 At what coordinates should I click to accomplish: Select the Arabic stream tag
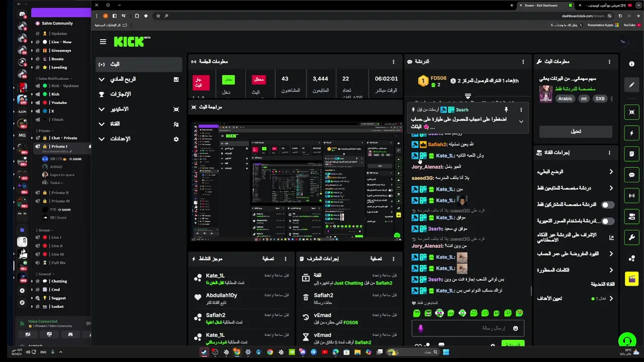tap(565, 99)
